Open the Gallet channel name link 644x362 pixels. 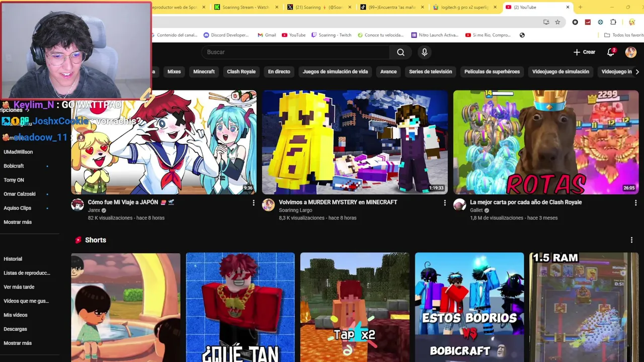[476, 210]
